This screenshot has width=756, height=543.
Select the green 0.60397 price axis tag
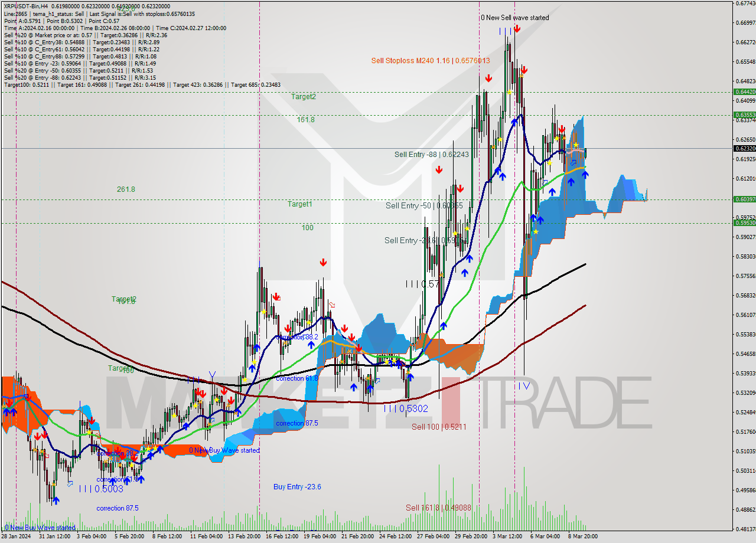744,199
